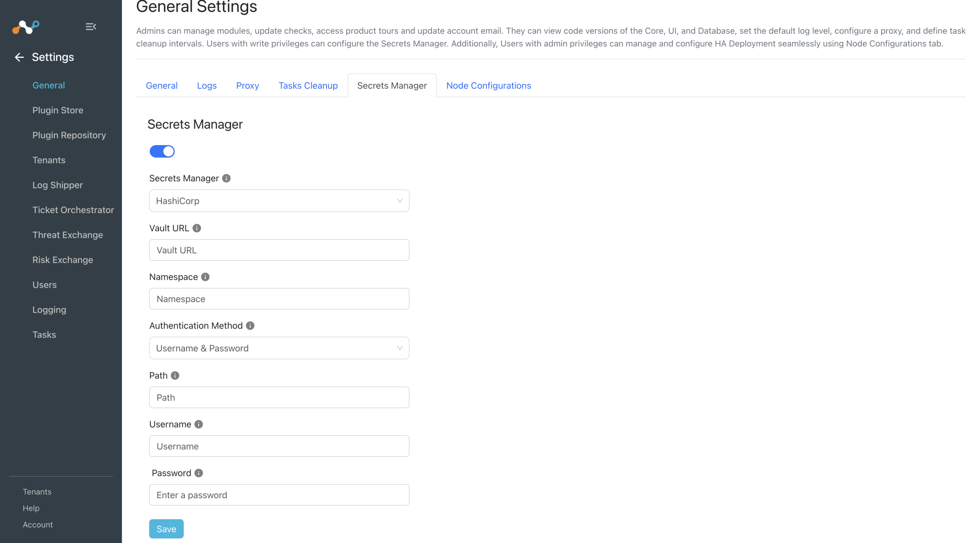Viewport: 980px width, 543px height.
Task: Open the Secrets Manager info tooltip
Action: pyautogui.click(x=226, y=178)
